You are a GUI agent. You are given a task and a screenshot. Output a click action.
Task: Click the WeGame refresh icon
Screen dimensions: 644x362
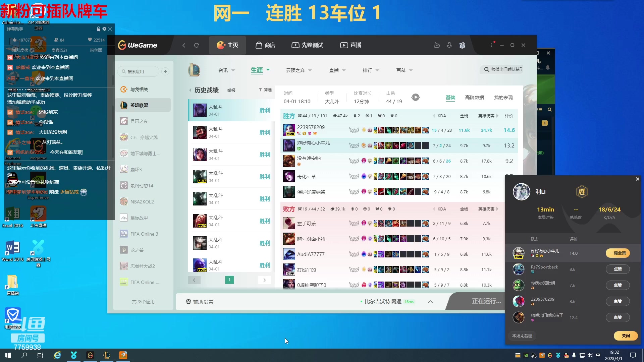point(197,45)
